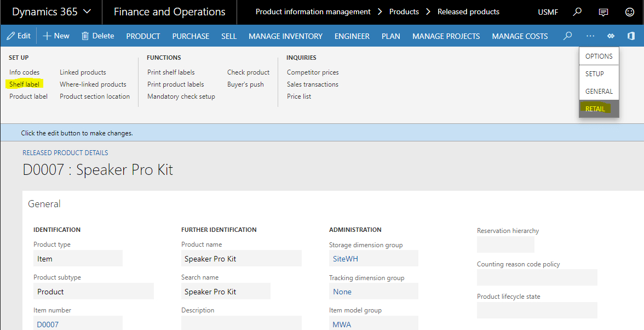This screenshot has width=644, height=330.
Task: Navigate to Released products breadcrumb
Action: 468,12
